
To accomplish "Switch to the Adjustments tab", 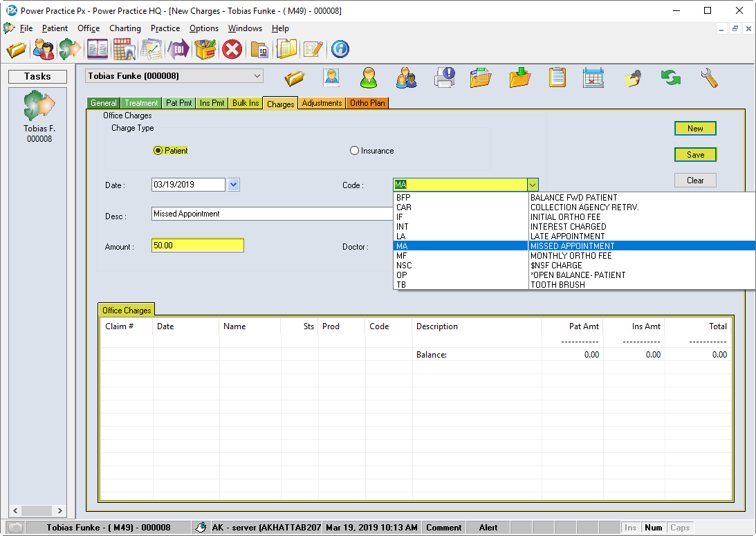I will pos(322,103).
